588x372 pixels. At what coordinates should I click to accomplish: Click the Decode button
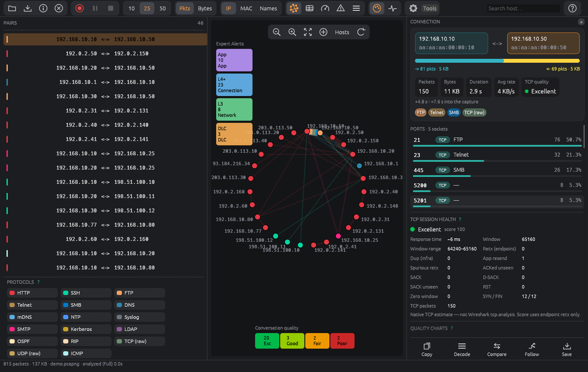[462, 350]
